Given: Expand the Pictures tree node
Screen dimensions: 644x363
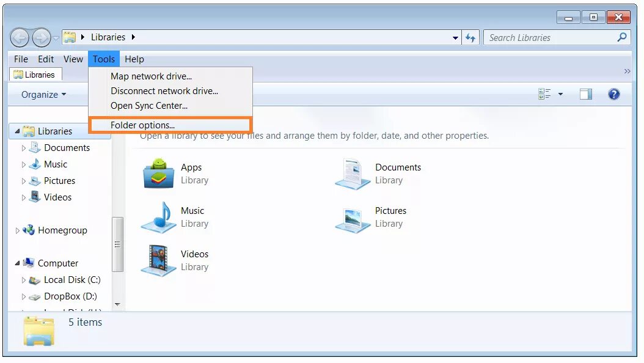Looking at the screenshot, I should [23, 181].
